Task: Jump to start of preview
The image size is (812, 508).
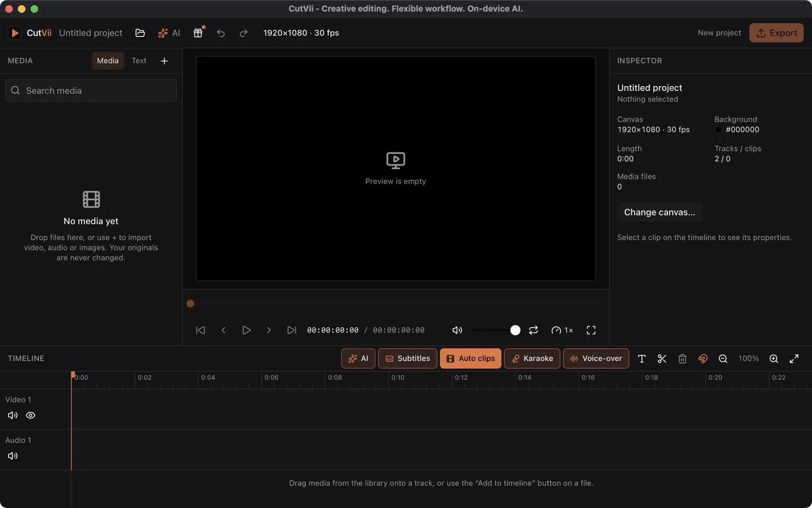Action: 200,330
